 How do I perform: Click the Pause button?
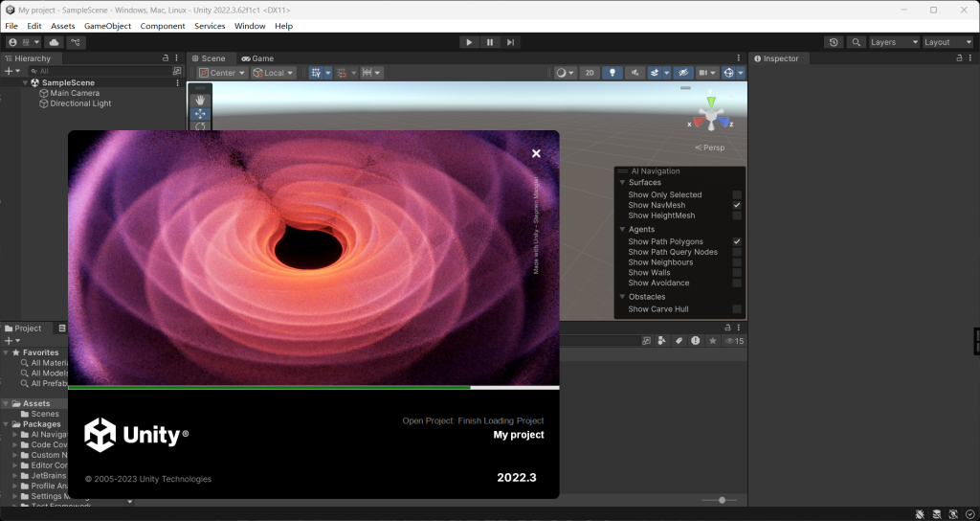click(x=489, y=42)
